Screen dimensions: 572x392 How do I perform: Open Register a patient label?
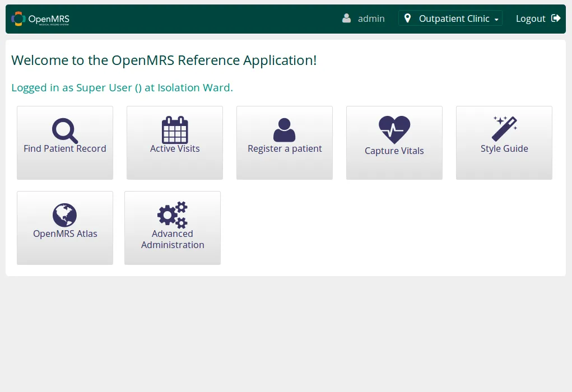tap(285, 149)
